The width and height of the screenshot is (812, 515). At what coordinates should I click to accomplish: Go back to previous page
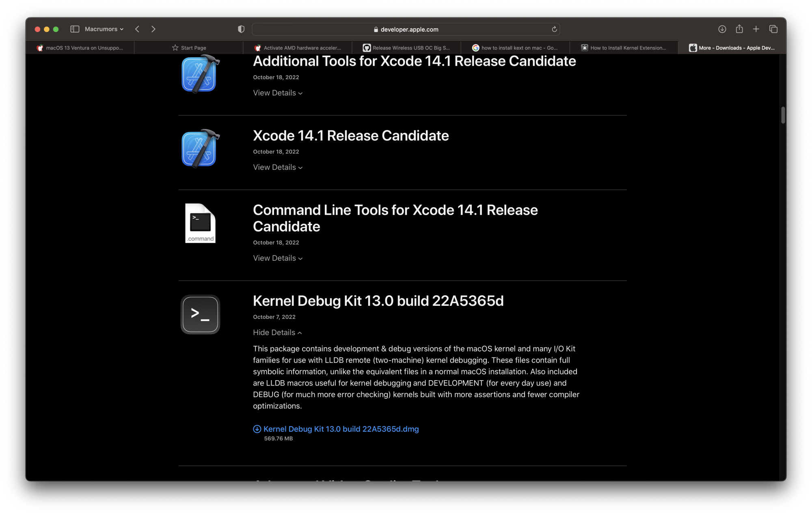click(x=137, y=29)
